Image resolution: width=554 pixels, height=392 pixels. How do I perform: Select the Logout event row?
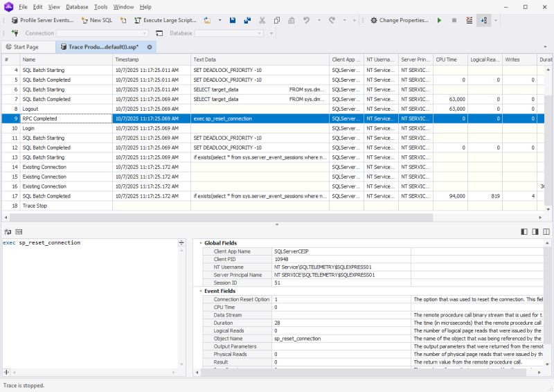[273, 109]
